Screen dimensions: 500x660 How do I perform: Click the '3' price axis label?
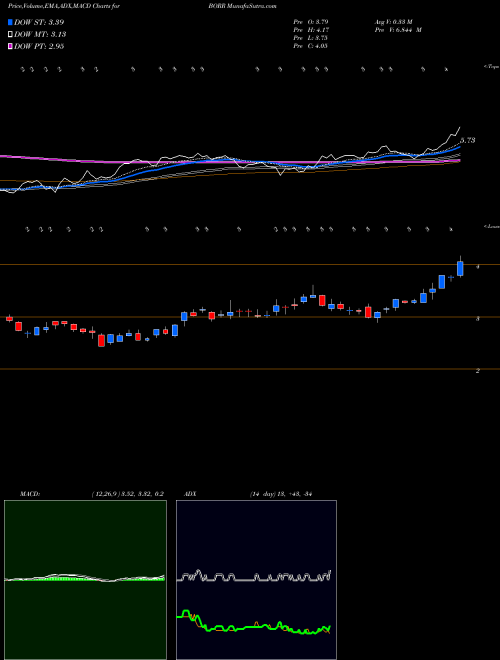tap(478, 319)
